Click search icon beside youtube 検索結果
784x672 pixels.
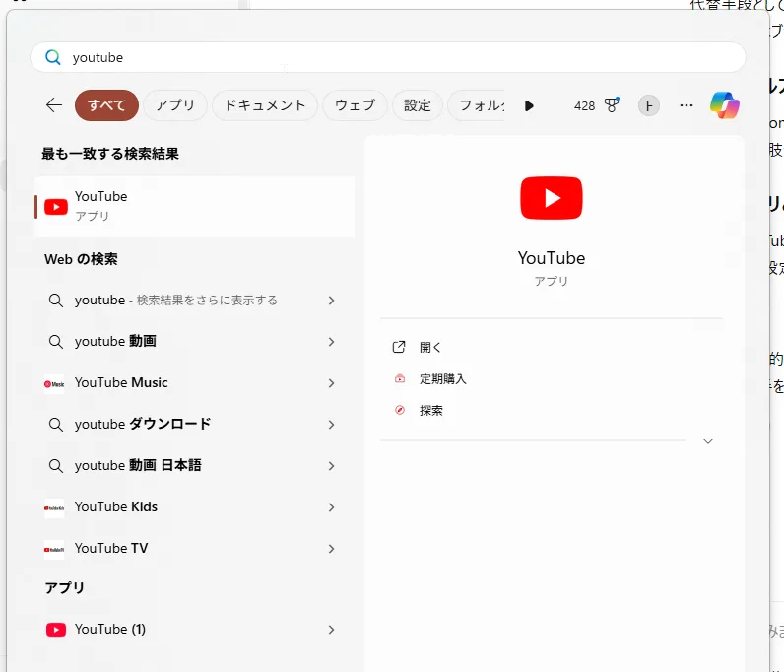click(55, 301)
